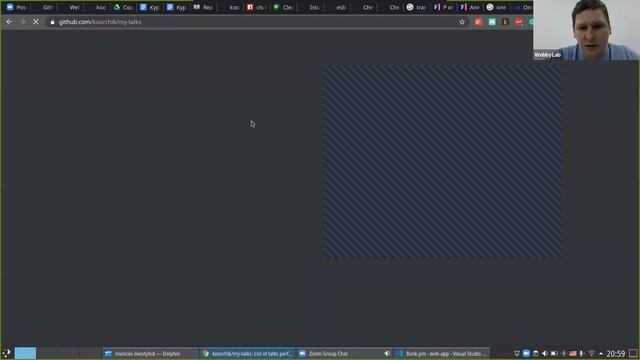The image size is (640, 360).
Task: Switch to the 'Pos' browser tab
Action: tap(16, 7)
